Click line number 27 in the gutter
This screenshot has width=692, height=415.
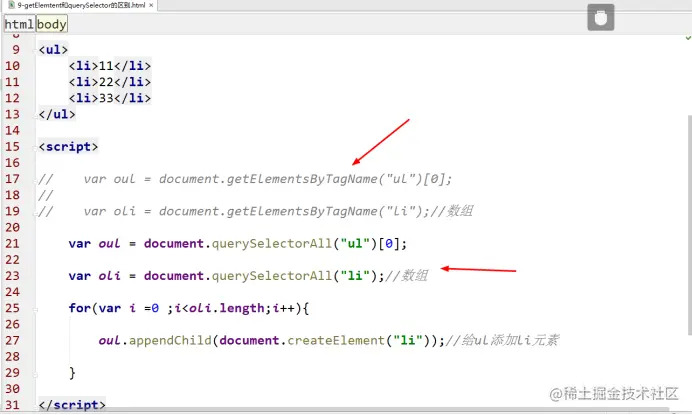click(x=12, y=340)
